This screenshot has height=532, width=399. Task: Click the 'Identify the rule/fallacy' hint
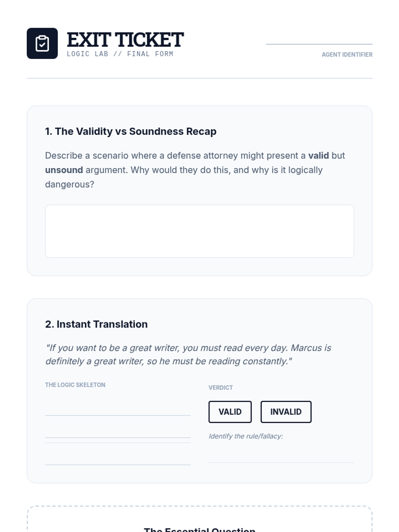click(246, 436)
